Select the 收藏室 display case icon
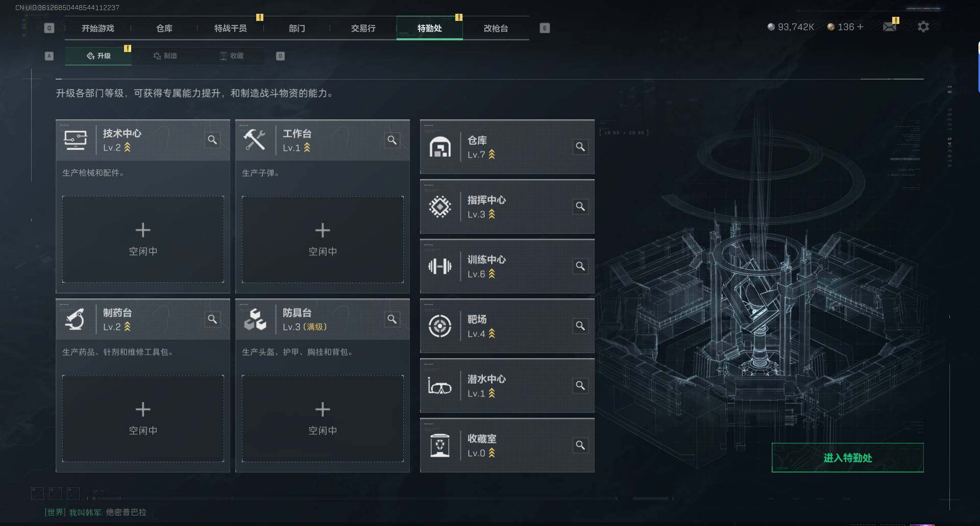980x526 pixels. 439,445
